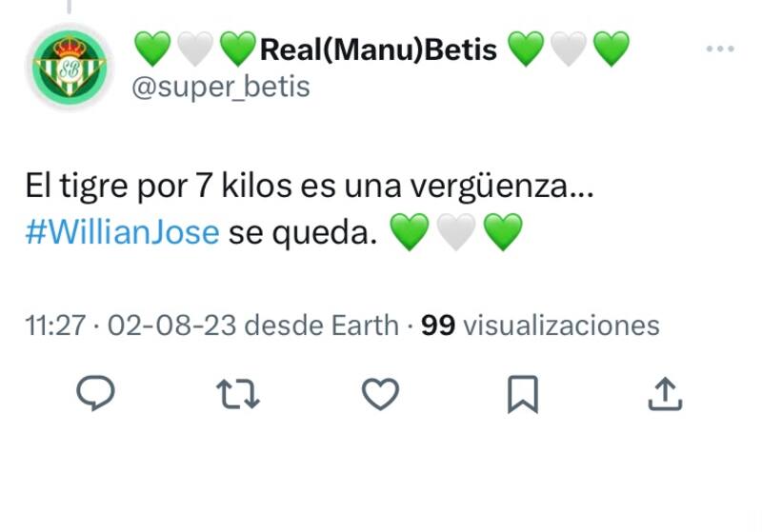The width and height of the screenshot is (762, 532).
Task: Click the first green heart before the name
Action: [x=151, y=48]
